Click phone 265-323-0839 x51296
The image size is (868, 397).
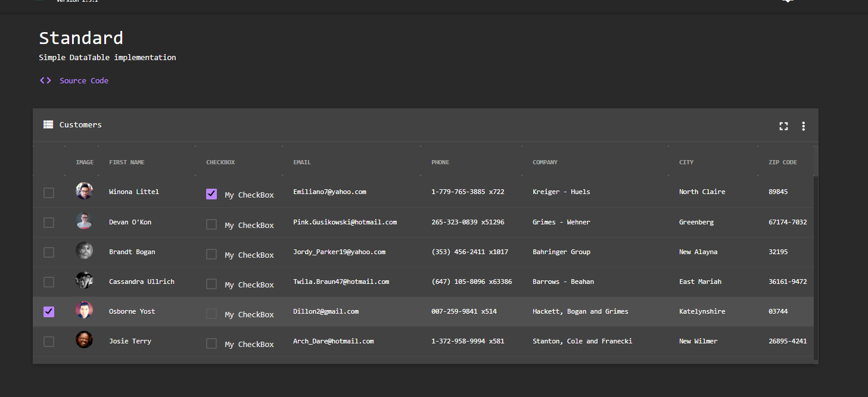pos(468,222)
